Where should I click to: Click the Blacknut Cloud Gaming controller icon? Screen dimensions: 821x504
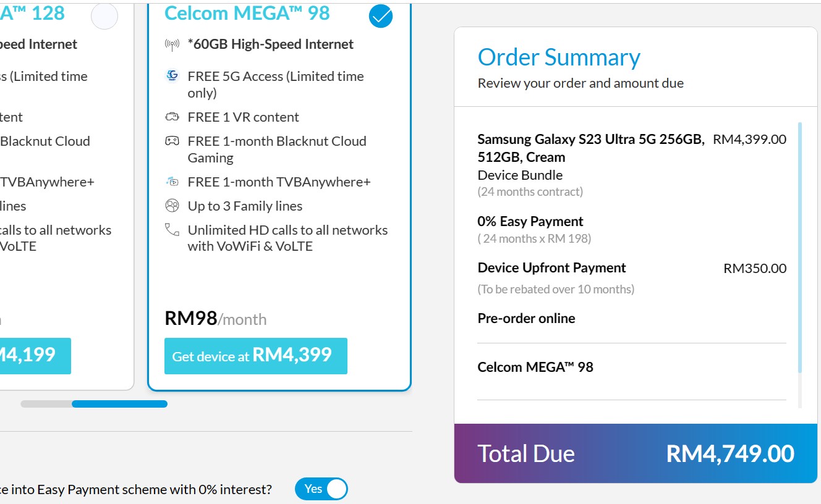172,141
